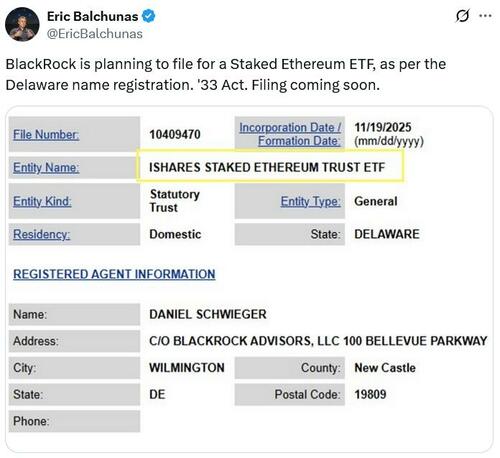500x458 pixels.
Task: Click the 11/19/2025 formation date value
Action: [383, 127]
